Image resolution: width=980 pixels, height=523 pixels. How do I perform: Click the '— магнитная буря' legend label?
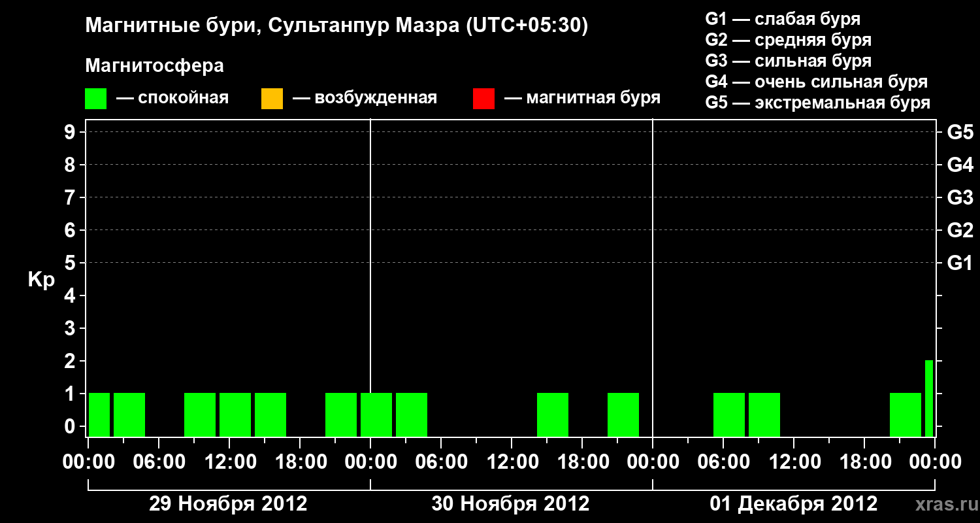pos(583,98)
